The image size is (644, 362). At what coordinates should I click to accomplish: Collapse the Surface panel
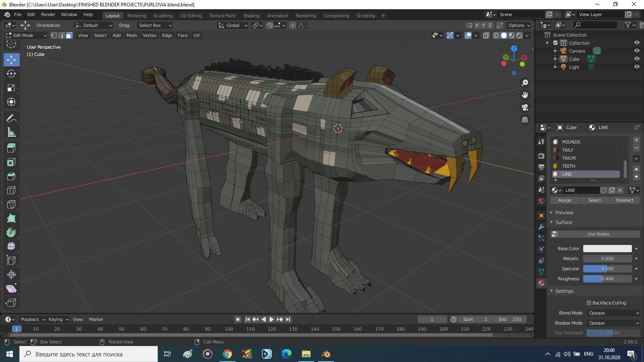[563, 222]
